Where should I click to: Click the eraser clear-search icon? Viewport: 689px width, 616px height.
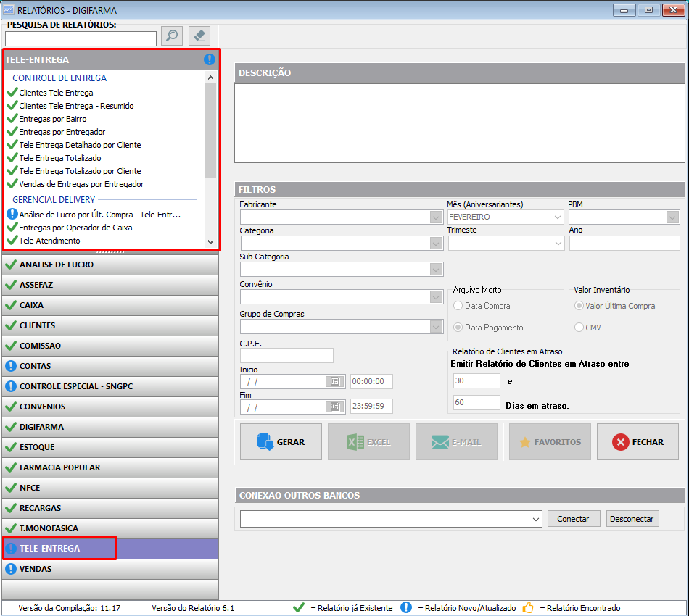199,36
